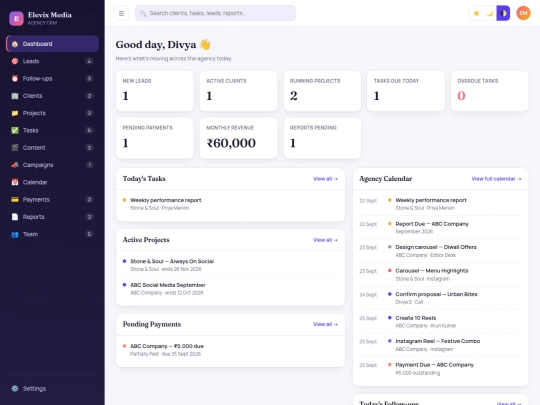Click the Elevix Media logo icon
Image resolution: width=540 pixels, height=405 pixels.
[16, 18]
